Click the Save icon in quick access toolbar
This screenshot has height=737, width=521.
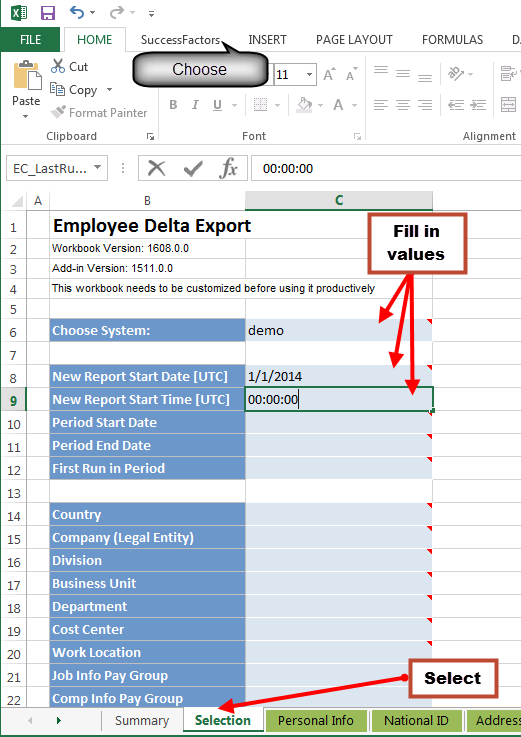point(48,13)
